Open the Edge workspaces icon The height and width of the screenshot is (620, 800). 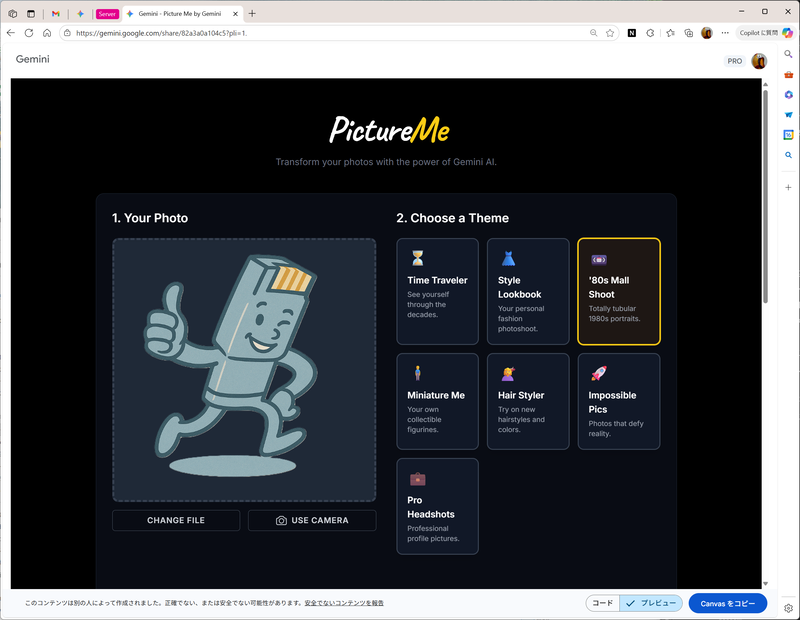13,14
